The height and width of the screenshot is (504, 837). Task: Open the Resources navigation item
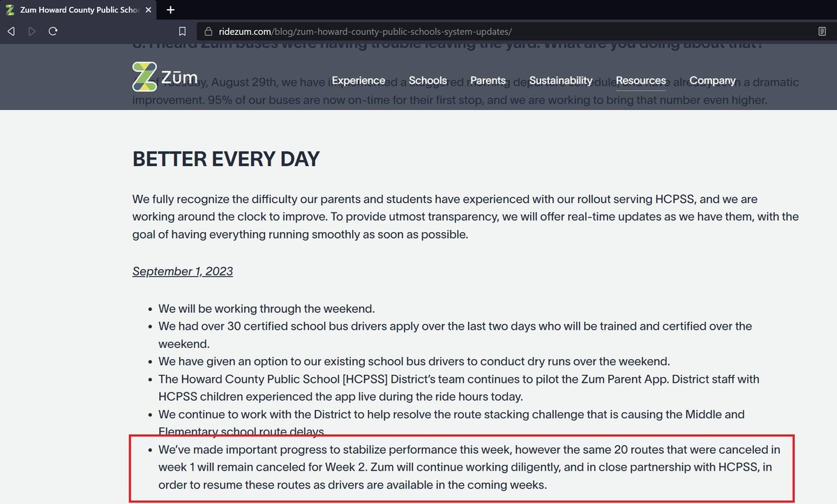[641, 80]
